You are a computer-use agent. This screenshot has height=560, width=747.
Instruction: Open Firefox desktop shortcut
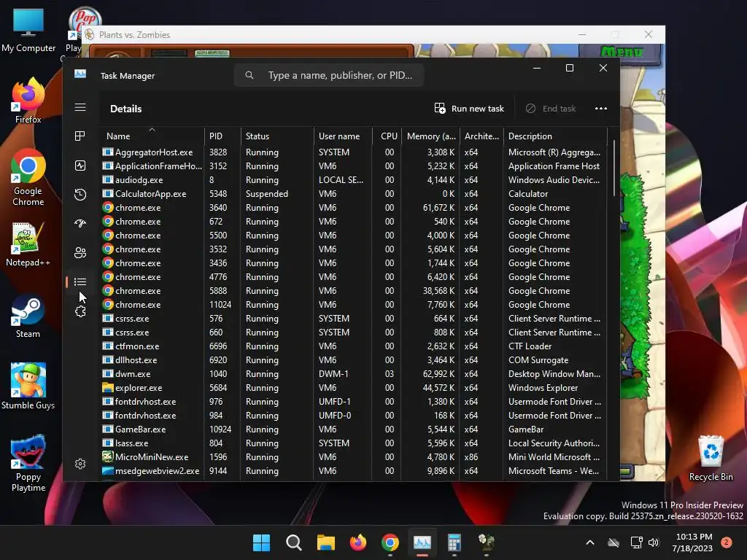pyautogui.click(x=28, y=101)
